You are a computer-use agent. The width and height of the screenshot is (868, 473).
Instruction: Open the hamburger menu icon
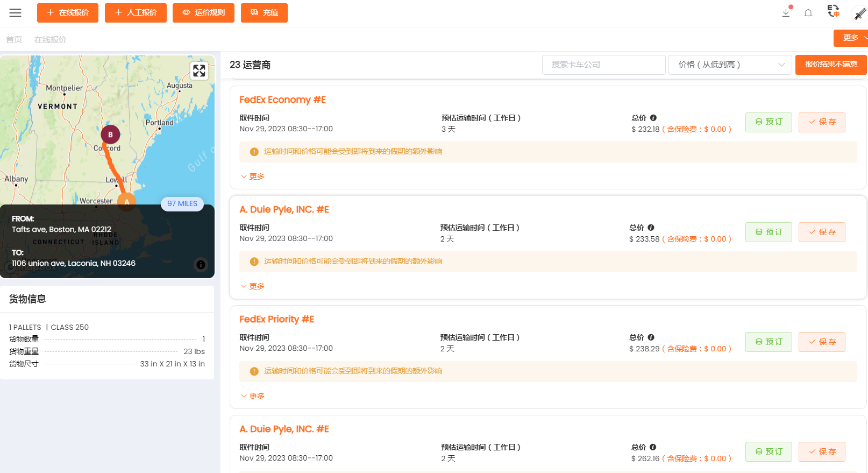(15, 13)
